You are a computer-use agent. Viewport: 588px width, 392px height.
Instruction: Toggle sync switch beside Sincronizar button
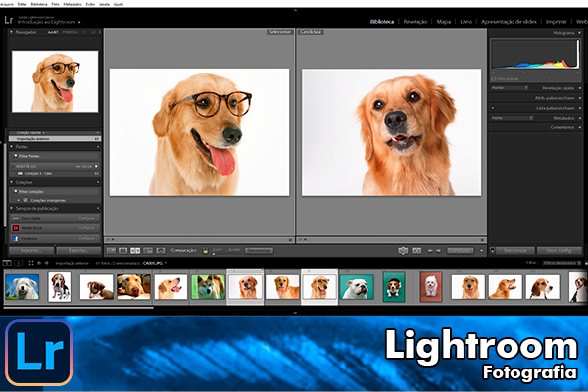coord(492,250)
